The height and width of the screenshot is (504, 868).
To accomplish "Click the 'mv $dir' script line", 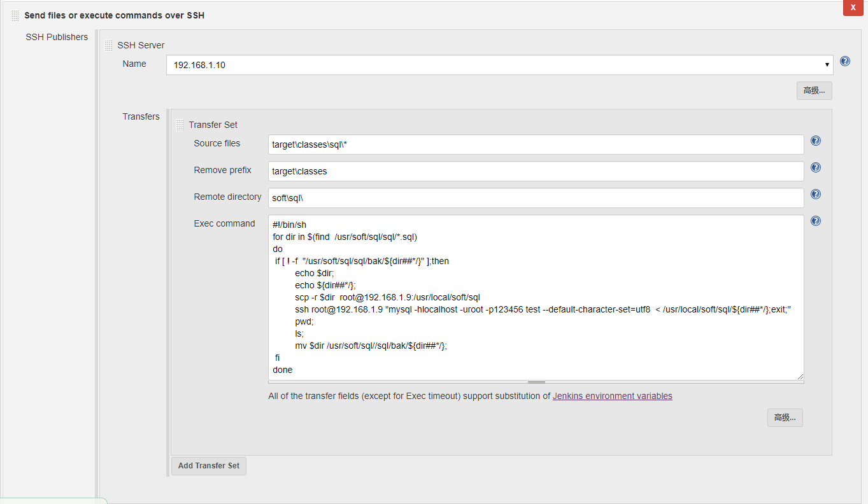I will (x=371, y=346).
